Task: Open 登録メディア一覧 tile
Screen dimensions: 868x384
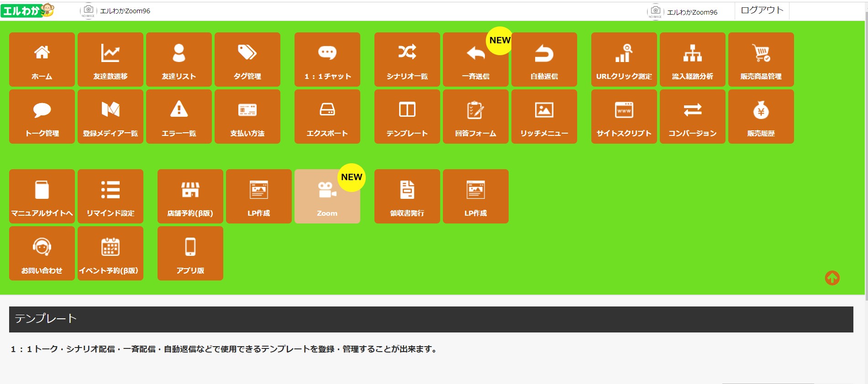Action: [x=110, y=116]
